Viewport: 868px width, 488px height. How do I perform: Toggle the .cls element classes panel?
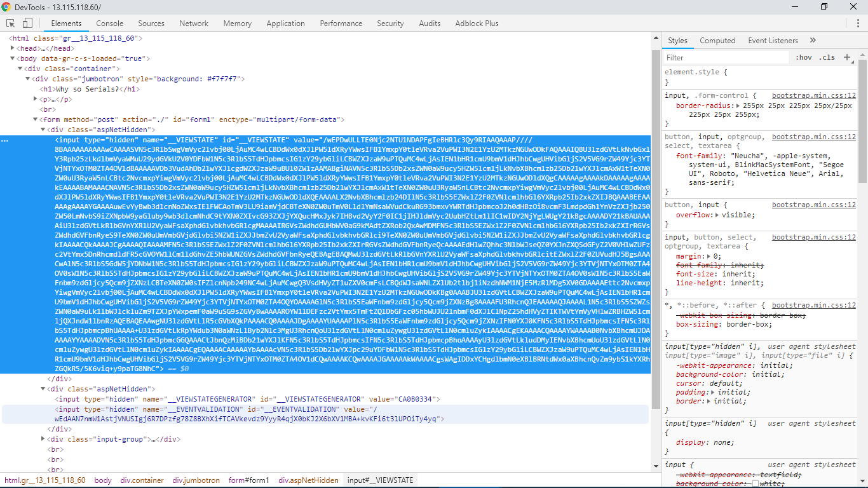[x=827, y=57]
